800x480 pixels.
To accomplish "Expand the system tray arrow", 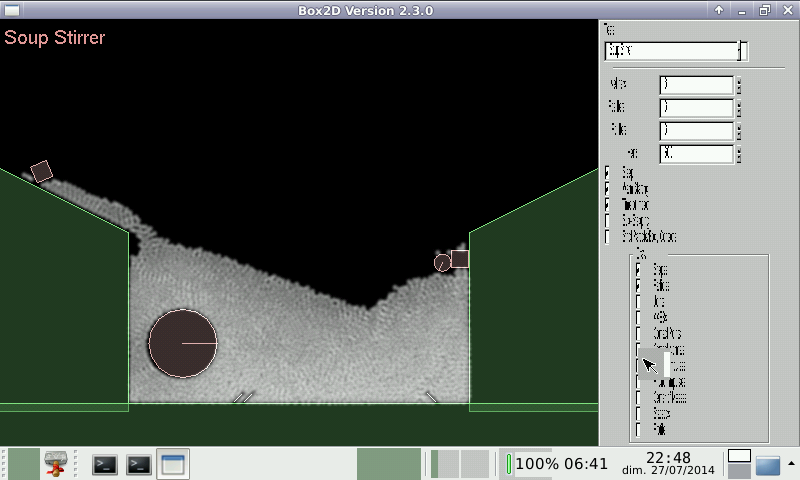I will (x=791, y=463).
